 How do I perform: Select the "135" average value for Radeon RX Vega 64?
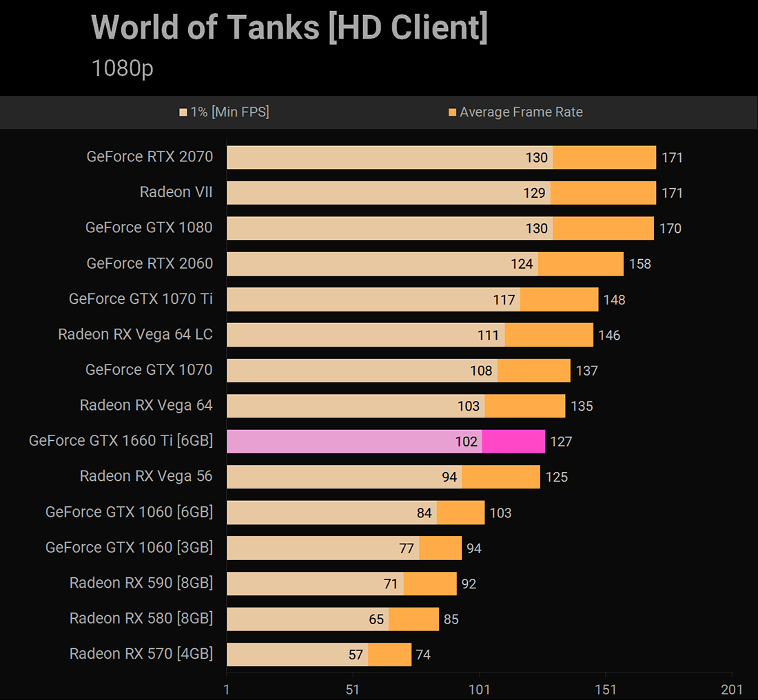click(x=582, y=406)
